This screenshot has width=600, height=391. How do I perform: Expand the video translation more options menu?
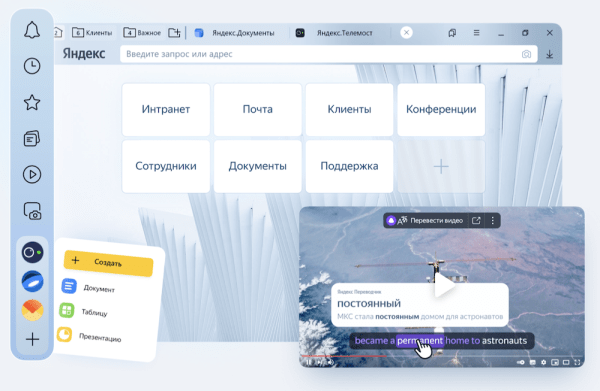pyautogui.click(x=492, y=220)
